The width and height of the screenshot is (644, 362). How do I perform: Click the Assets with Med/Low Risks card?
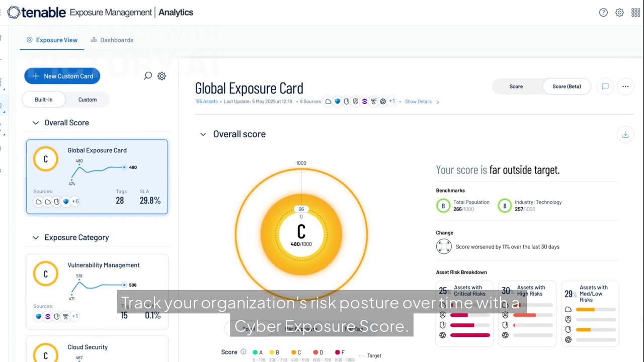click(590, 313)
